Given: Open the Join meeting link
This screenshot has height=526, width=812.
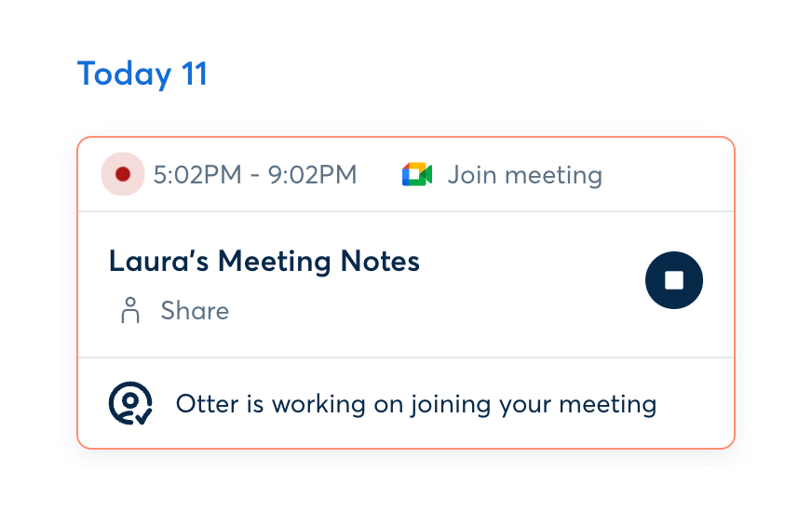Looking at the screenshot, I should 524,174.
